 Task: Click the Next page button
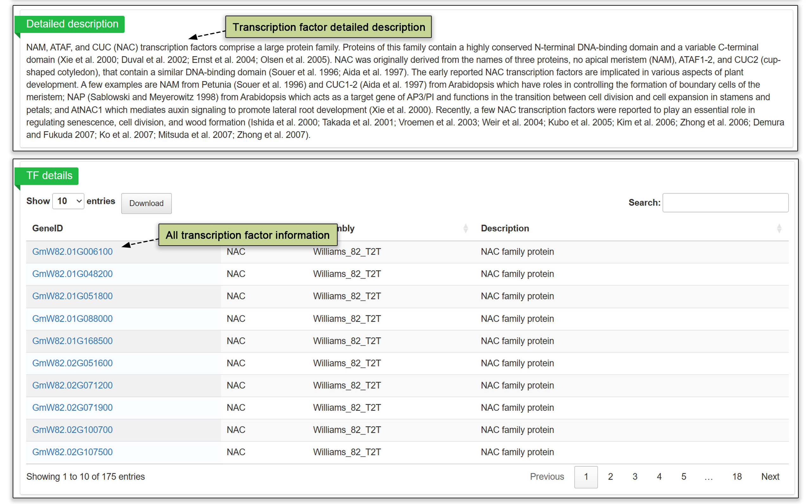[x=770, y=477]
